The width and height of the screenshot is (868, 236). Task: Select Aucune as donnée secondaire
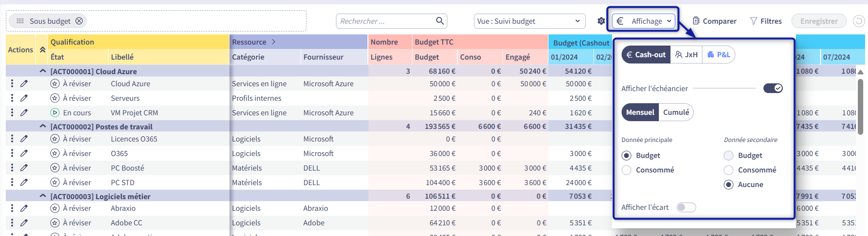point(729,185)
